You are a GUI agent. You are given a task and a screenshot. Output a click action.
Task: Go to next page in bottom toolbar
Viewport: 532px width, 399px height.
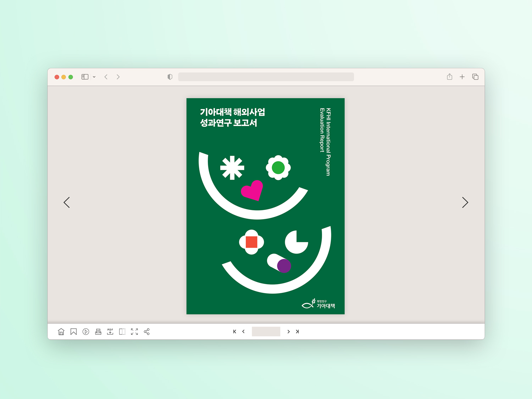pyautogui.click(x=289, y=332)
